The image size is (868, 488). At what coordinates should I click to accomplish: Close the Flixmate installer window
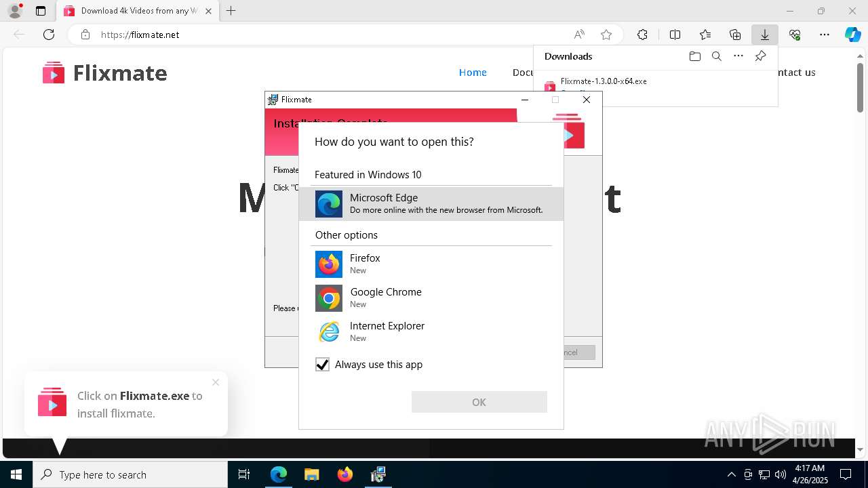tap(587, 100)
